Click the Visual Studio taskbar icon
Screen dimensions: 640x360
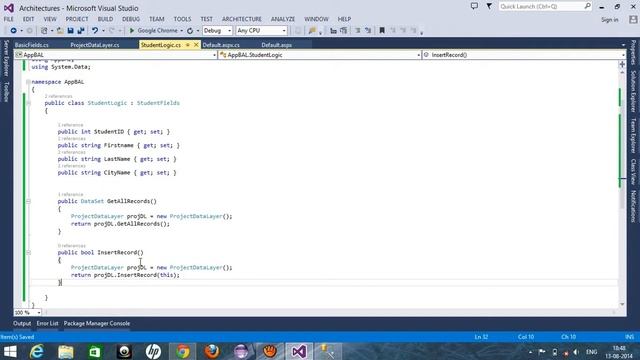point(299,351)
